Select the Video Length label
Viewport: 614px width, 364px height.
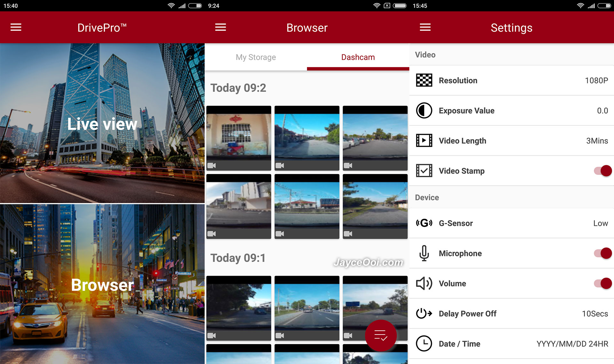click(462, 141)
